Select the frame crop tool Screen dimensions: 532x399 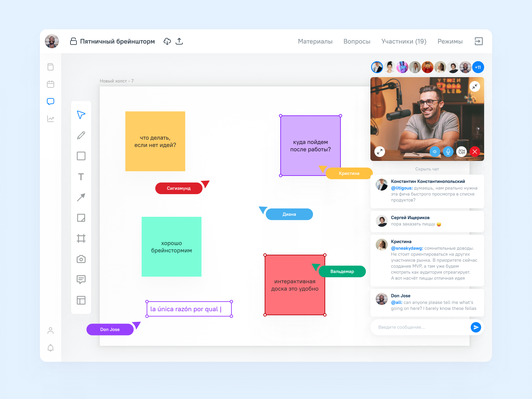(x=81, y=238)
